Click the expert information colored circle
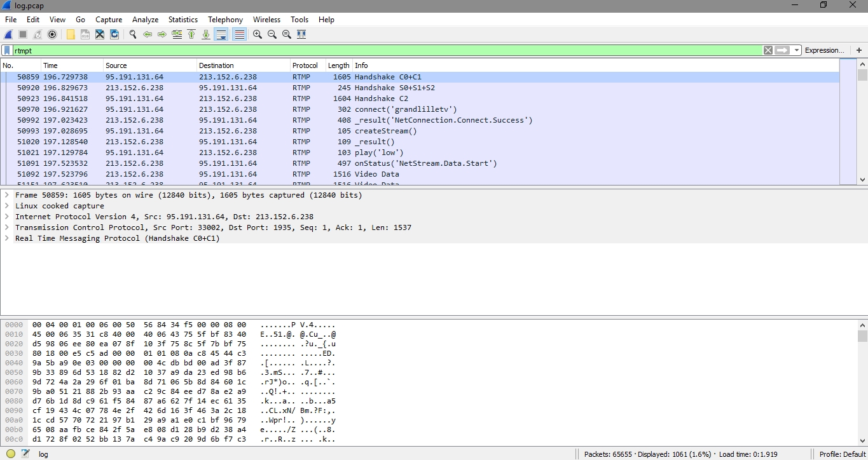 point(11,454)
